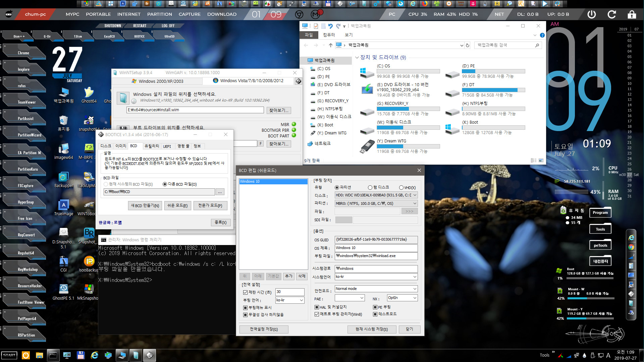
Task: Open the 파티션 MBR0 dropdown
Action: tap(376, 203)
